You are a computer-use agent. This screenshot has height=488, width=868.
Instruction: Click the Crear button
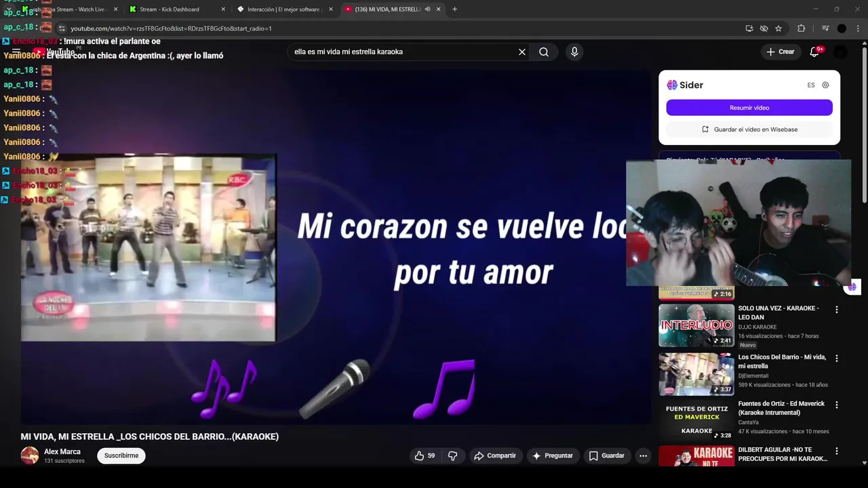(x=781, y=52)
